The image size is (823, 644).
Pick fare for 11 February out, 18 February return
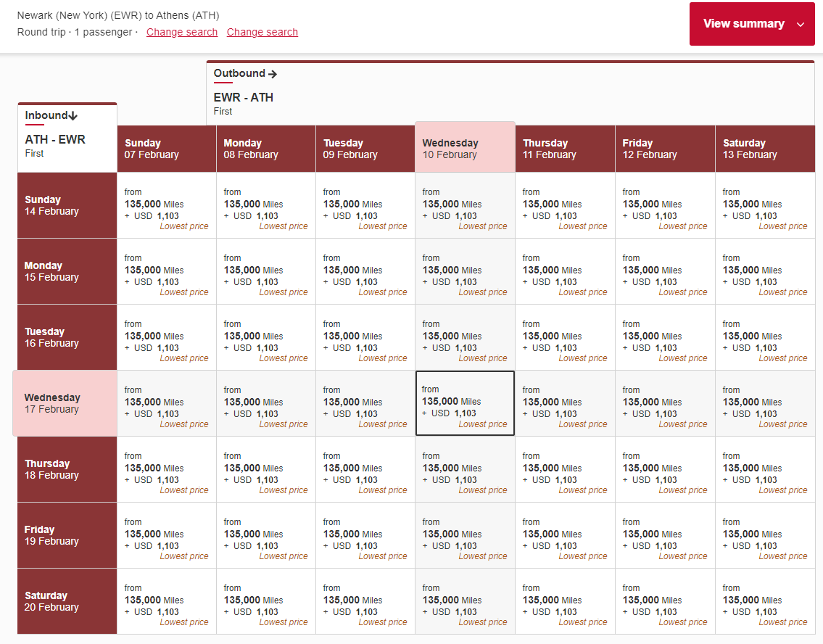(x=565, y=469)
